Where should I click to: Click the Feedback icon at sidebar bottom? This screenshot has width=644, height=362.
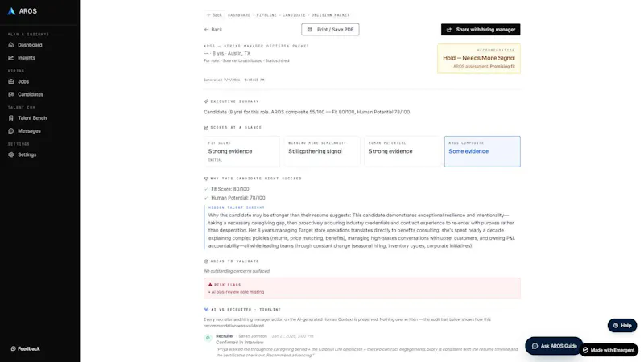13,348
